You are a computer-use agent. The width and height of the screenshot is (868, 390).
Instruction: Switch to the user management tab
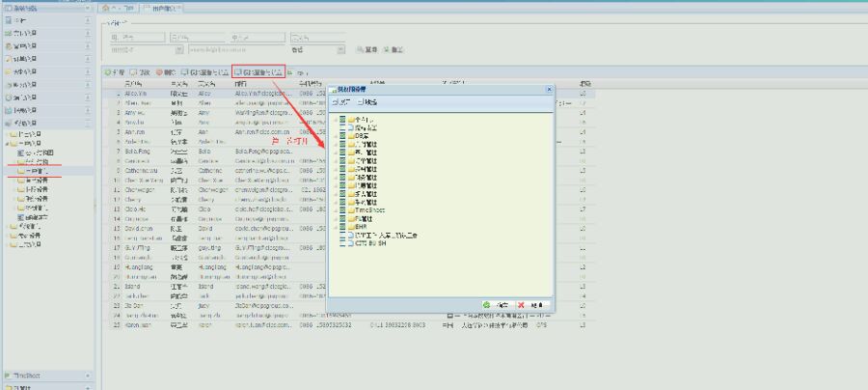(x=161, y=9)
